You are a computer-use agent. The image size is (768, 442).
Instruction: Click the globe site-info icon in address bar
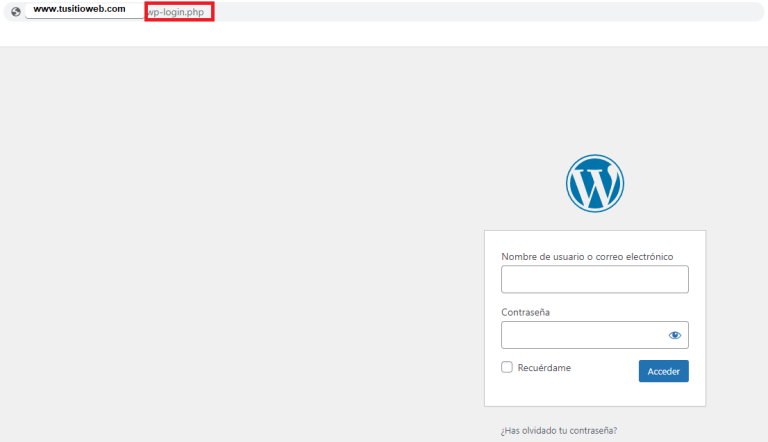[x=15, y=11]
